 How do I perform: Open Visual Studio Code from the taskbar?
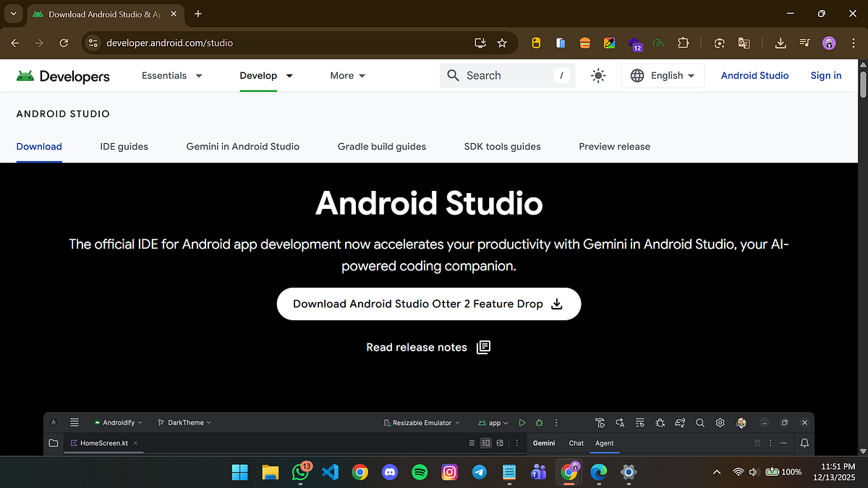pyautogui.click(x=330, y=473)
